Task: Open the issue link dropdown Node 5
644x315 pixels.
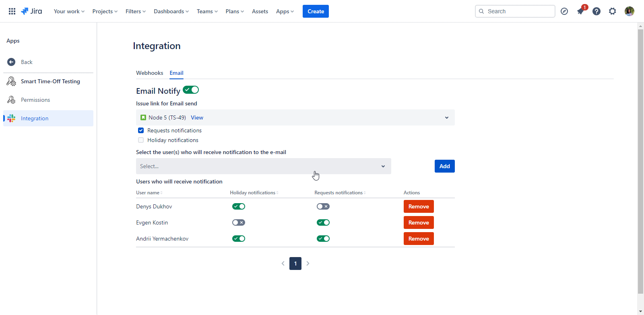Action: tap(446, 117)
